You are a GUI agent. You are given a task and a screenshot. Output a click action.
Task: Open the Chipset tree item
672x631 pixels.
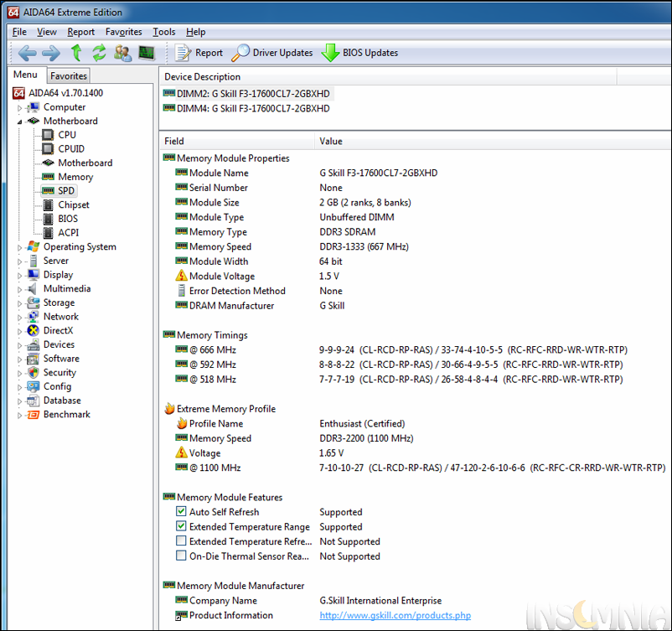[x=73, y=205]
